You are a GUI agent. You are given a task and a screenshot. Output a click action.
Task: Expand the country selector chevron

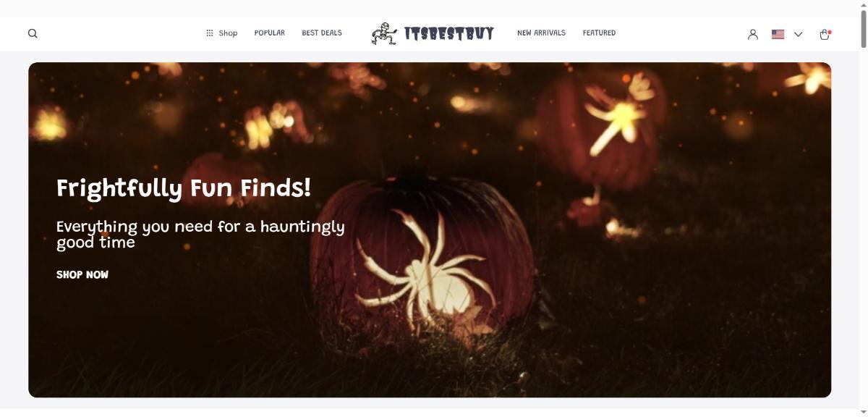coord(799,34)
